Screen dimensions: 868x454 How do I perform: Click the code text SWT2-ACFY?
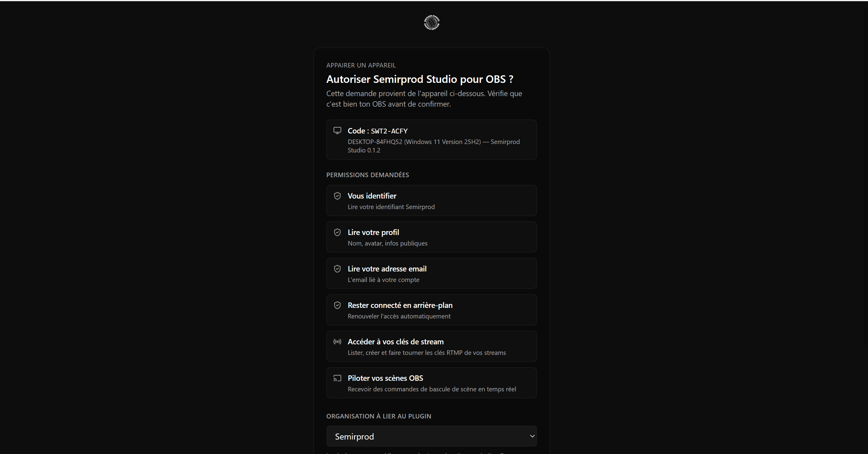[389, 131]
